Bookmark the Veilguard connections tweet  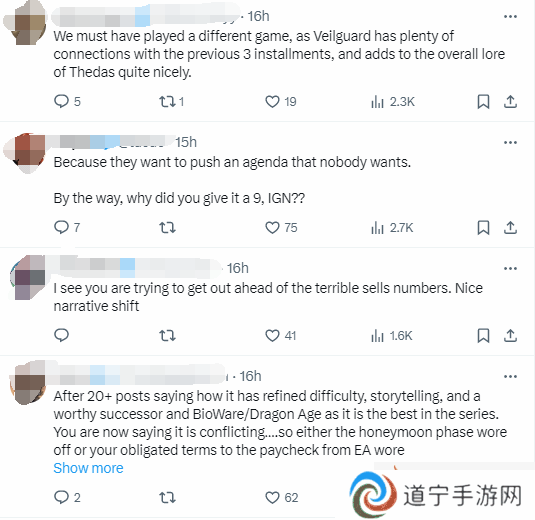click(483, 102)
